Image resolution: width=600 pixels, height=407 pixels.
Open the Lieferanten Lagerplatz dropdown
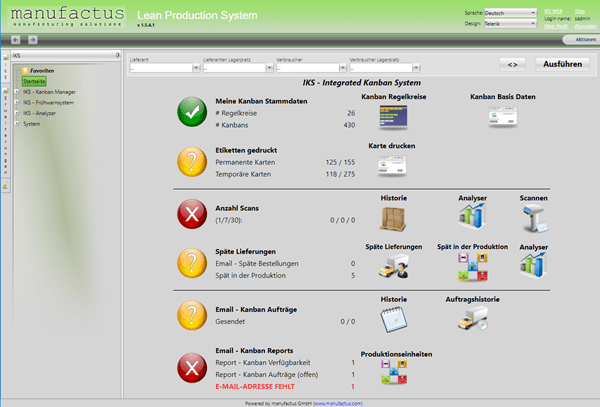(x=269, y=68)
